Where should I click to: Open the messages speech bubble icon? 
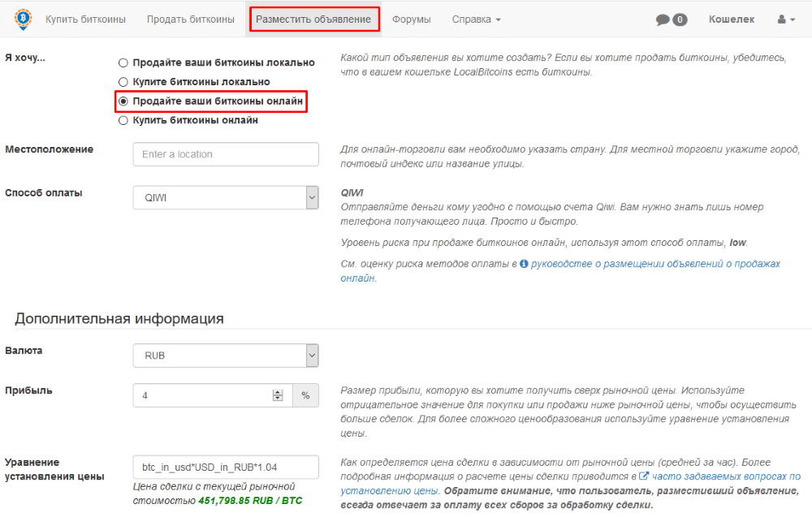(663, 19)
